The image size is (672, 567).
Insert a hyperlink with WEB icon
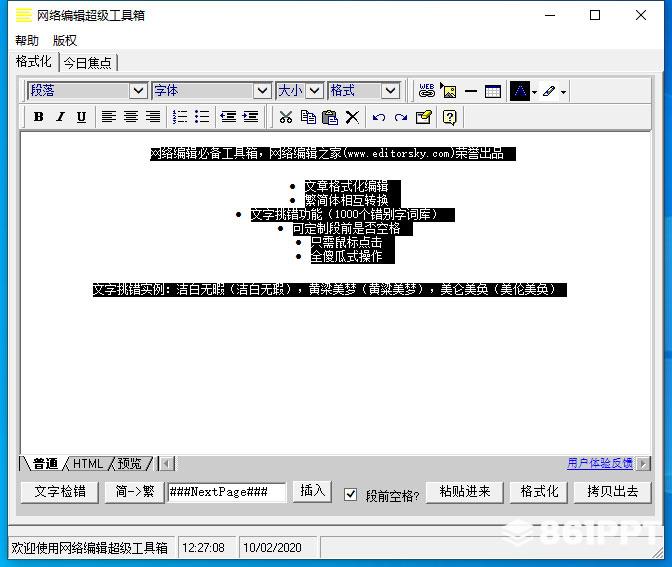click(x=426, y=91)
